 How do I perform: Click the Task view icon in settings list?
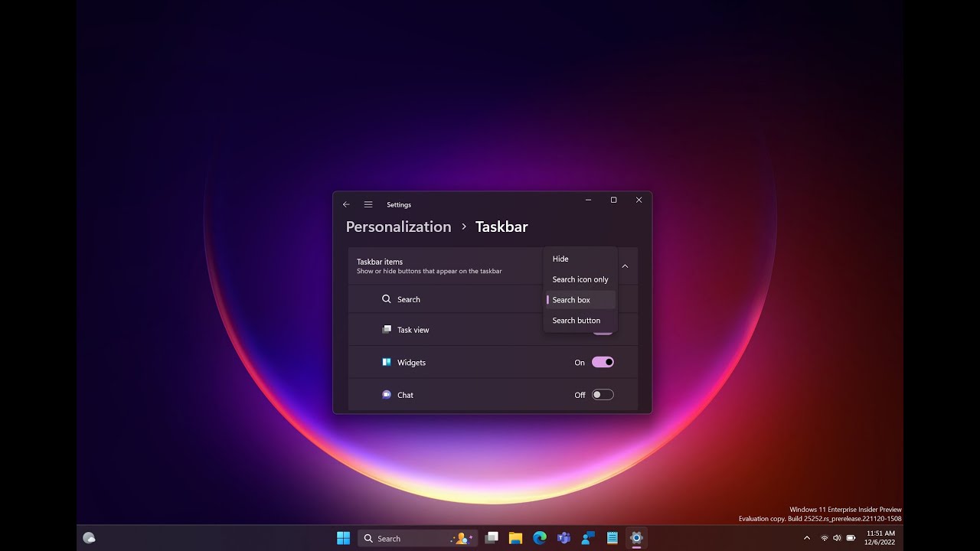click(387, 330)
